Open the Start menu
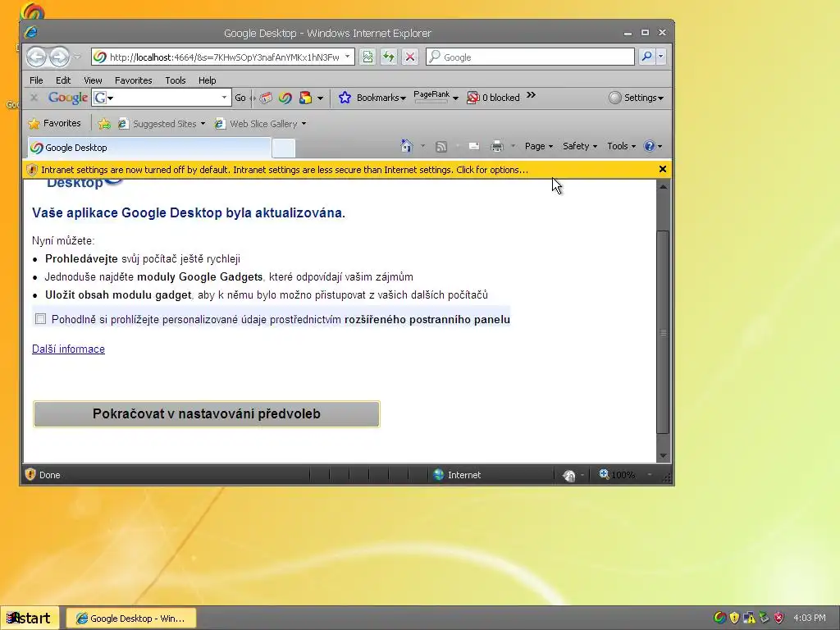This screenshot has width=840, height=630. (30, 619)
